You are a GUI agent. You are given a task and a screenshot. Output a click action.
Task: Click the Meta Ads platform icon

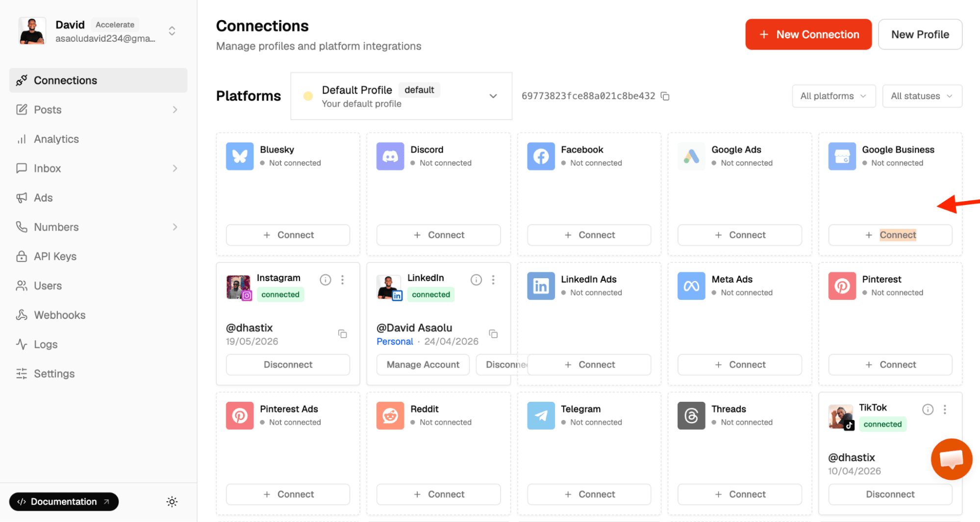(691, 286)
